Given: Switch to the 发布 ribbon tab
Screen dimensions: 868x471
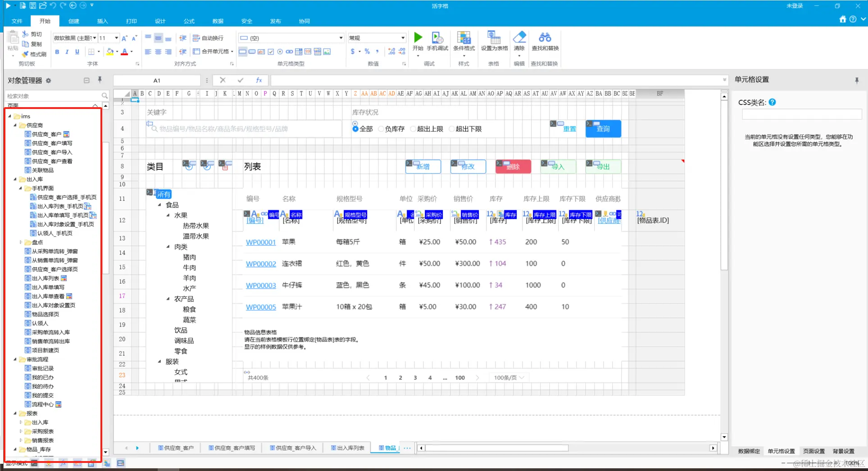Looking at the screenshot, I should 276,21.
